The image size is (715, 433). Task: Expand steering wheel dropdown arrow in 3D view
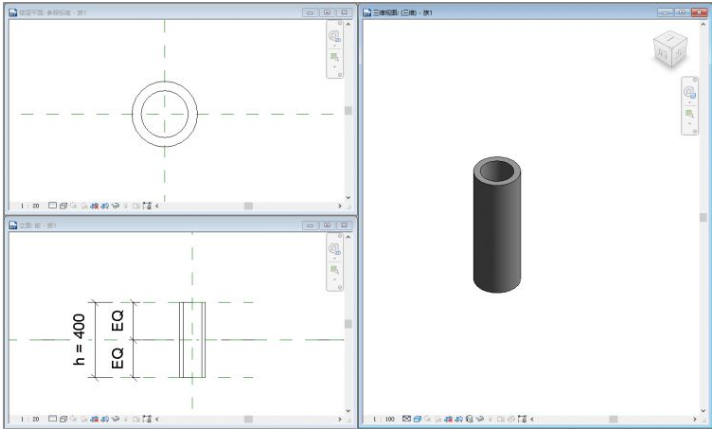click(x=689, y=103)
